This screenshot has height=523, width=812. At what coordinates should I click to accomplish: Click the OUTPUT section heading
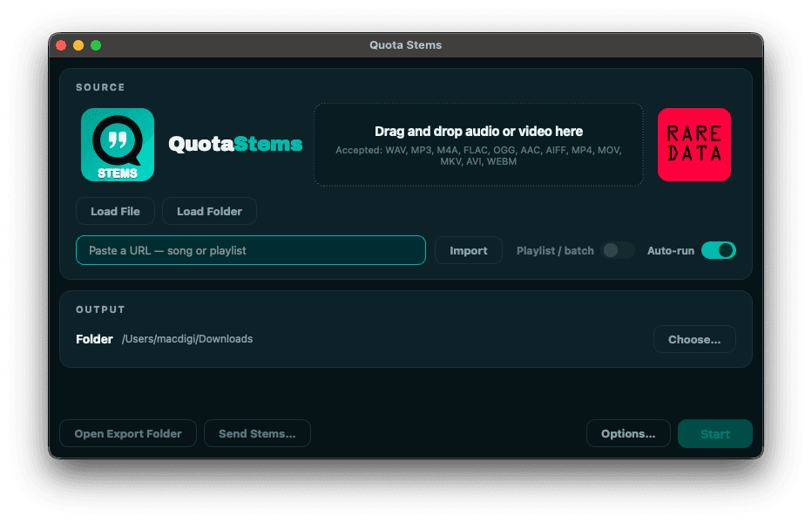coord(100,309)
